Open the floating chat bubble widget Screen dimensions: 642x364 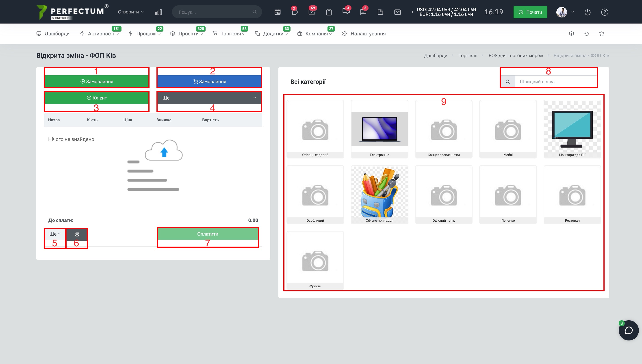pyautogui.click(x=629, y=330)
